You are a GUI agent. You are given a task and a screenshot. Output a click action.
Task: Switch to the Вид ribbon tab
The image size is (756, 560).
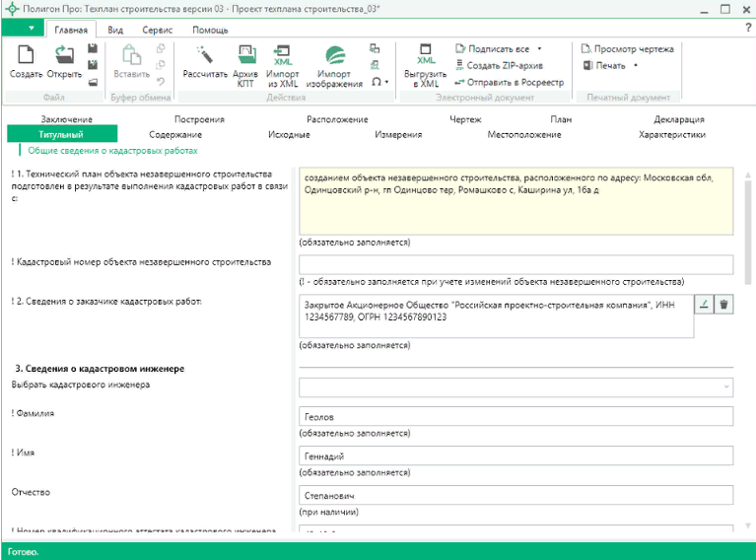[x=115, y=31]
